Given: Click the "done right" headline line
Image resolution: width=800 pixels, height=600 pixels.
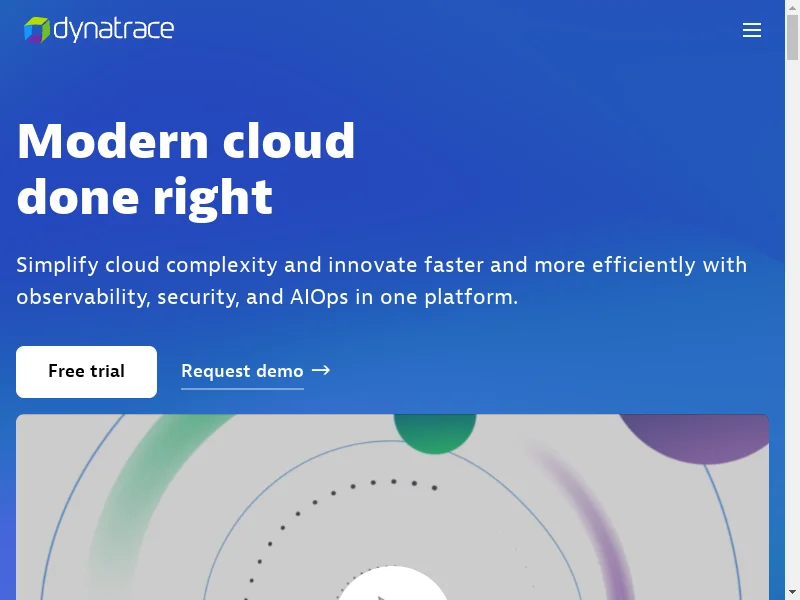Looking at the screenshot, I should pyautogui.click(x=145, y=197).
